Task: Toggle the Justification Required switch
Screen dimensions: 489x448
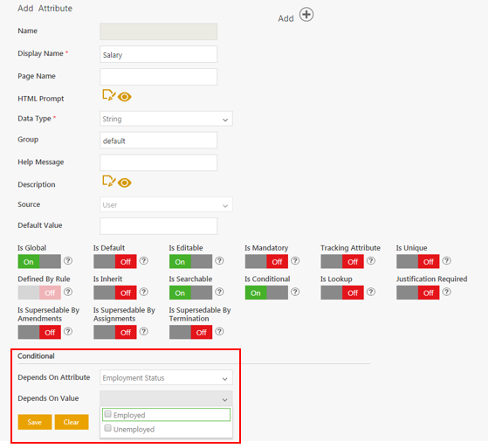Action: click(x=418, y=293)
